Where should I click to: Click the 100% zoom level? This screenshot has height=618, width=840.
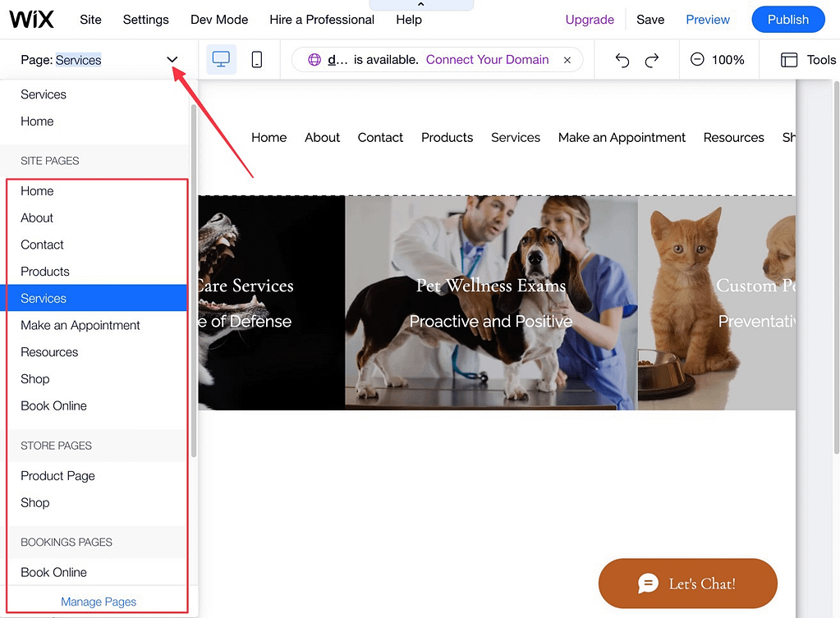tap(728, 60)
